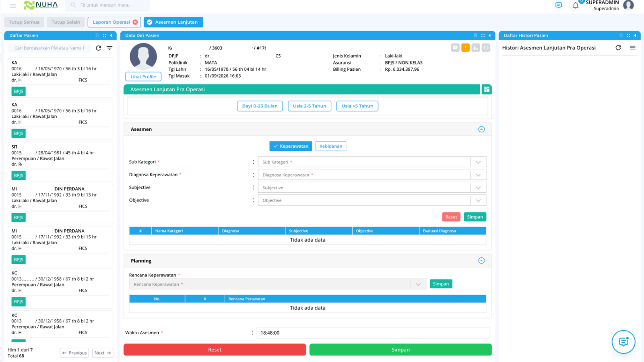This screenshot has width=644, height=362.
Task: Open the list menu icon in Histori panel
Action: pos(633,47)
